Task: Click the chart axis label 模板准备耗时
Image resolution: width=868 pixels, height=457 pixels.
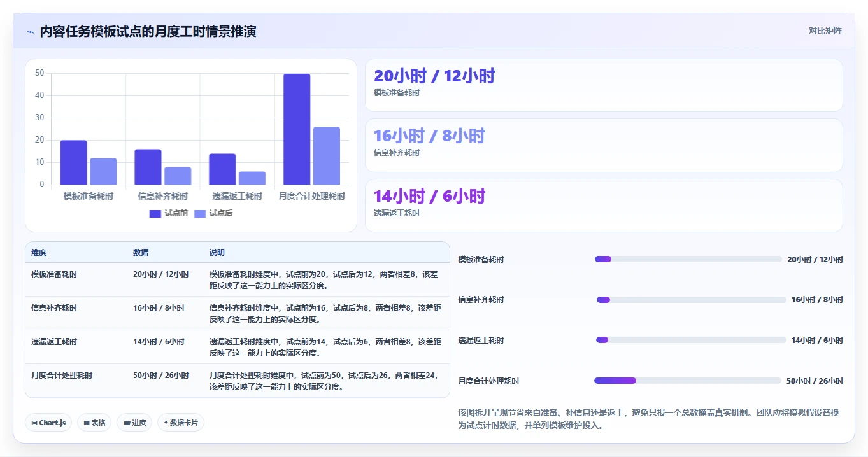Action: click(x=89, y=196)
